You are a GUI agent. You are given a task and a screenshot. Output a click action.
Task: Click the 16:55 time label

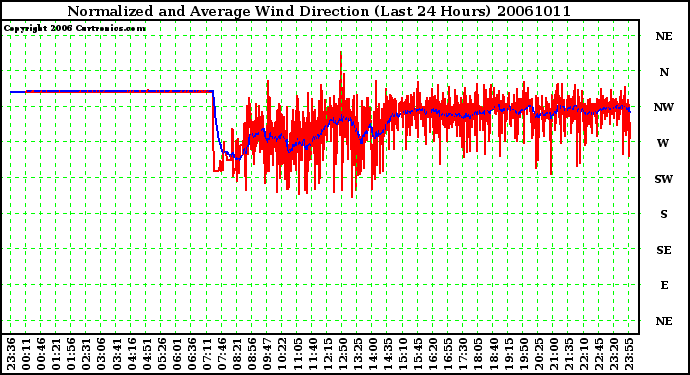tap(448, 354)
